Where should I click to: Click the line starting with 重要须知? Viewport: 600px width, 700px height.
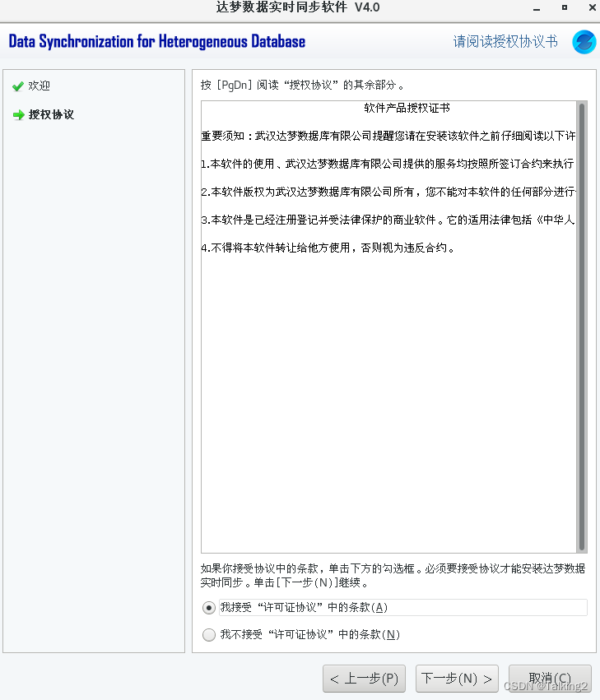[388, 136]
